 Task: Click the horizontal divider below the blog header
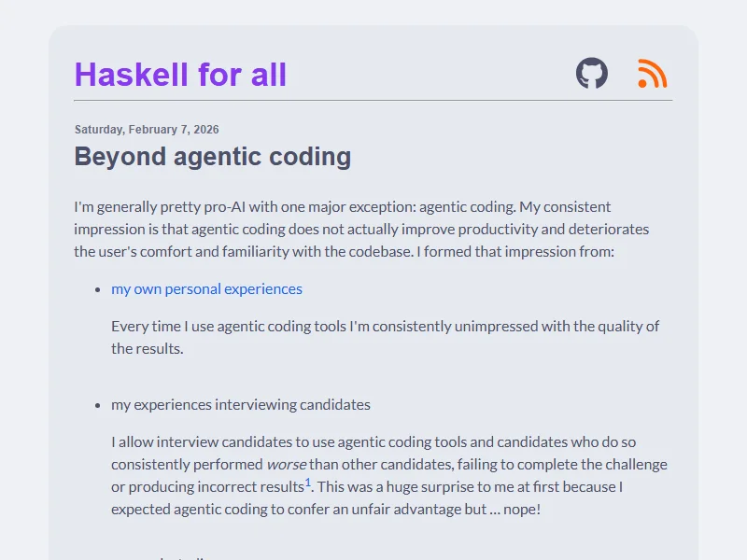tap(373, 100)
